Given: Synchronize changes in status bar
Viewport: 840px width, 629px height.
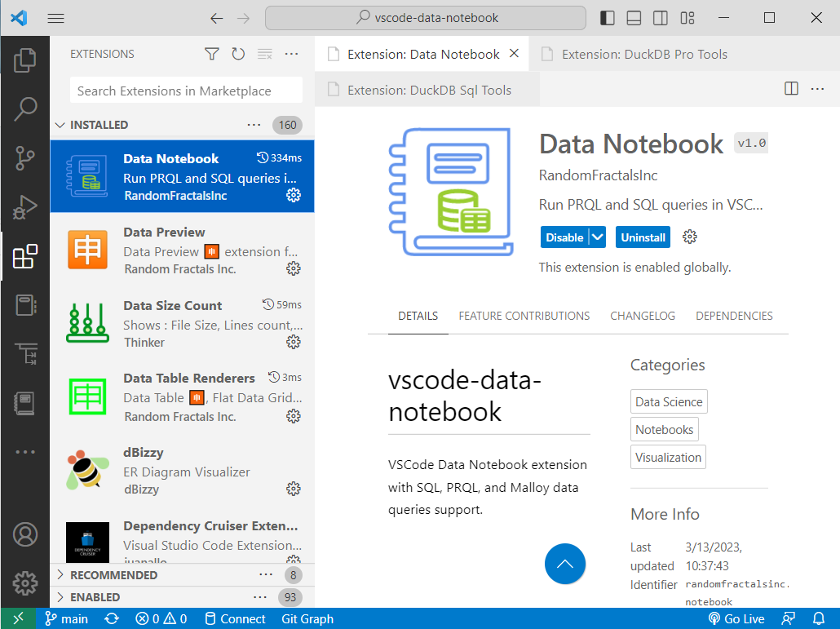Looking at the screenshot, I should [x=112, y=619].
